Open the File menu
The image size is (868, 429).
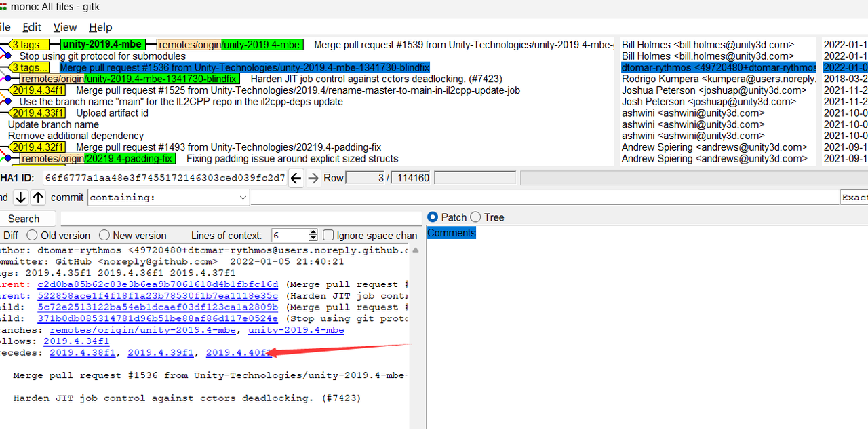[5, 27]
